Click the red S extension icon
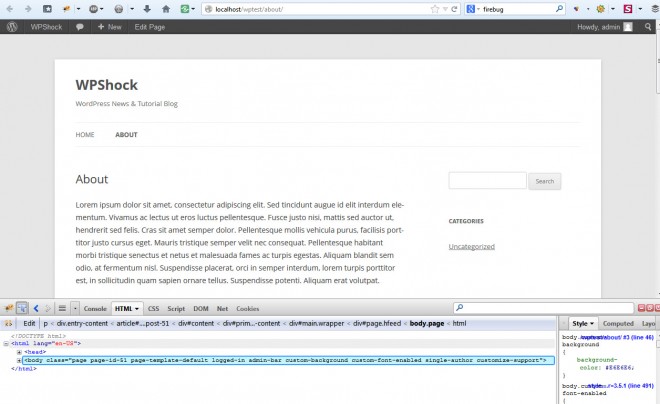 [628, 9]
